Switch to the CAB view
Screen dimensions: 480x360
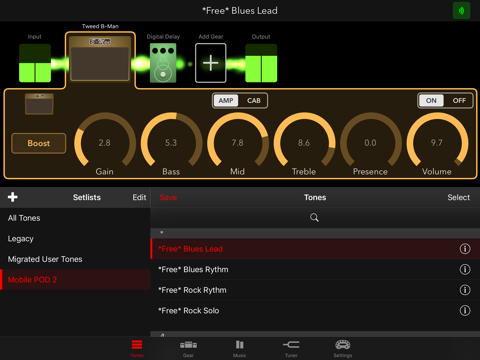coord(254,101)
